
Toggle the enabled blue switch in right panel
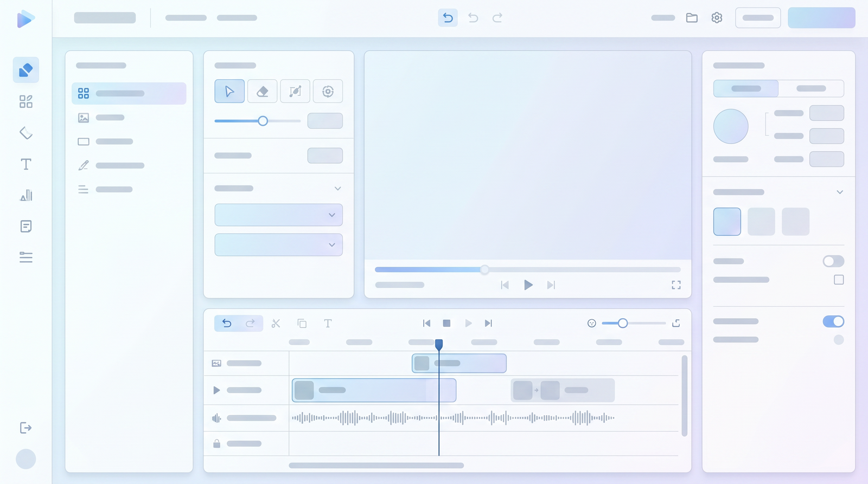833,321
